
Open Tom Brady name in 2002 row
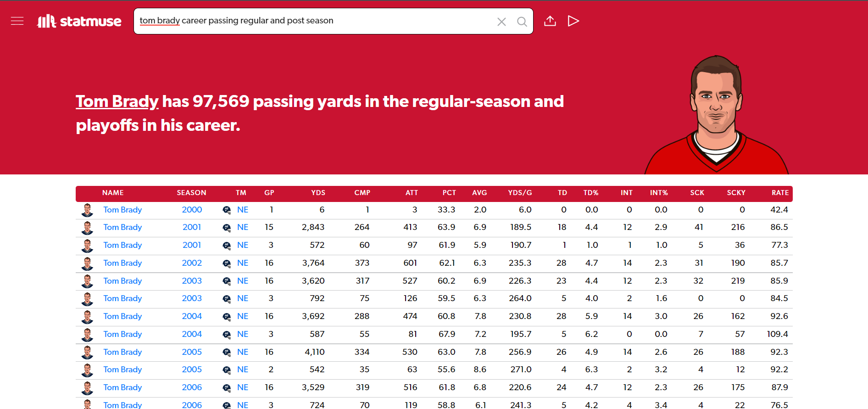click(x=122, y=263)
